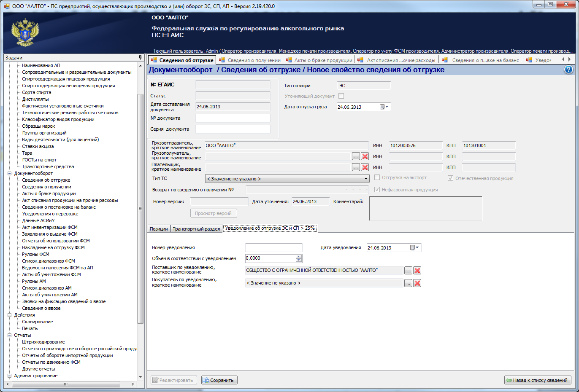579x392 pixels.
Task: Click the Редактировать button
Action: (x=173, y=380)
